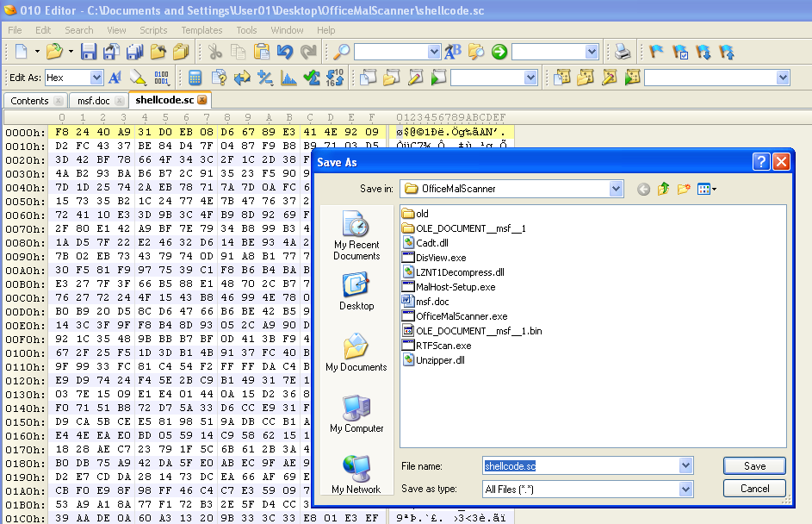Screen dimensions: 812x524
Task: Click the Save button
Action: [754, 466]
